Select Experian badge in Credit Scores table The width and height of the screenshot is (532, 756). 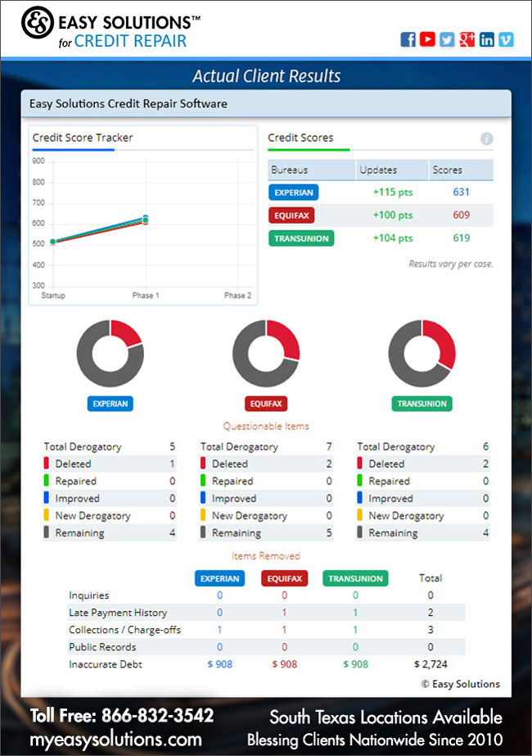pyautogui.click(x=294, y=192)
